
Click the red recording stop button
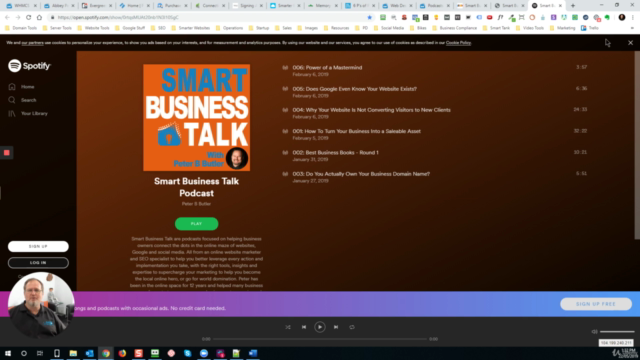click(x=7, y=153)
